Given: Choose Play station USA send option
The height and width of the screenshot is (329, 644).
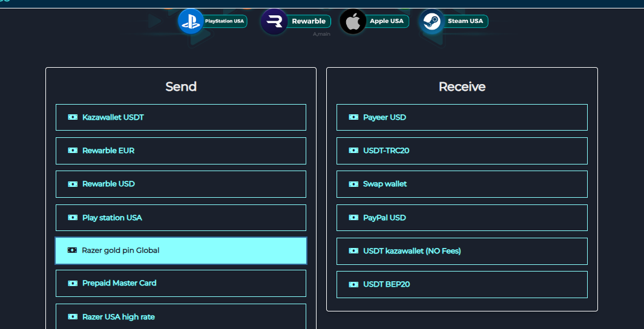Looking at the screenshot, I should (x=181, y=218).
